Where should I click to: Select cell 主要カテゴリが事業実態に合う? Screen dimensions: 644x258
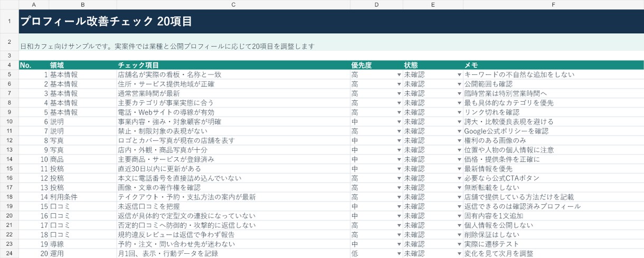(233, 103)
